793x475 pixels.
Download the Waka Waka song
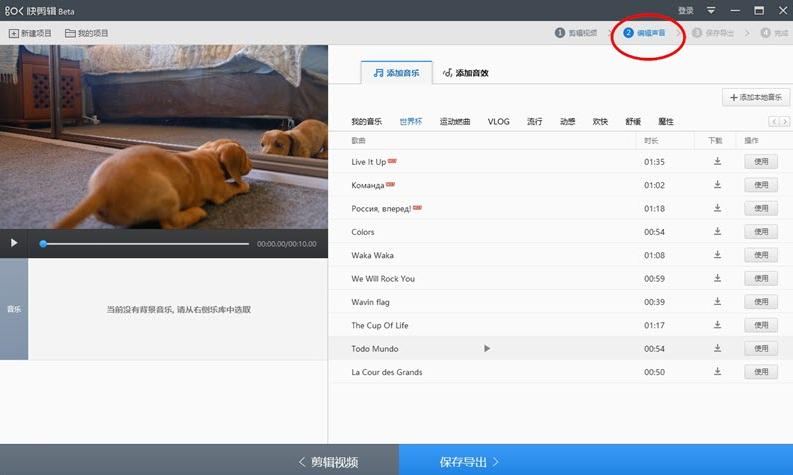coord(717,254)
